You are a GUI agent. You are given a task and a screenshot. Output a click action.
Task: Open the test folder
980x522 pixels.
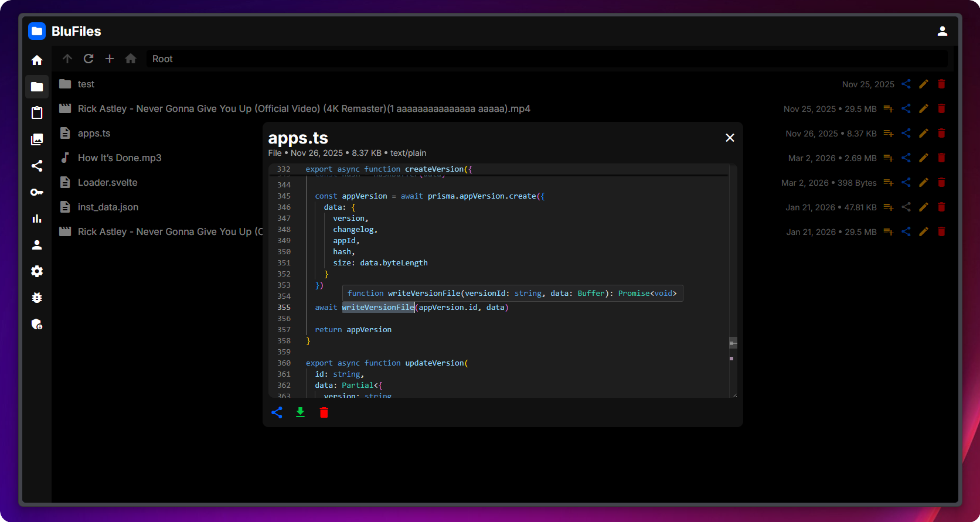(x=86, y=84)
